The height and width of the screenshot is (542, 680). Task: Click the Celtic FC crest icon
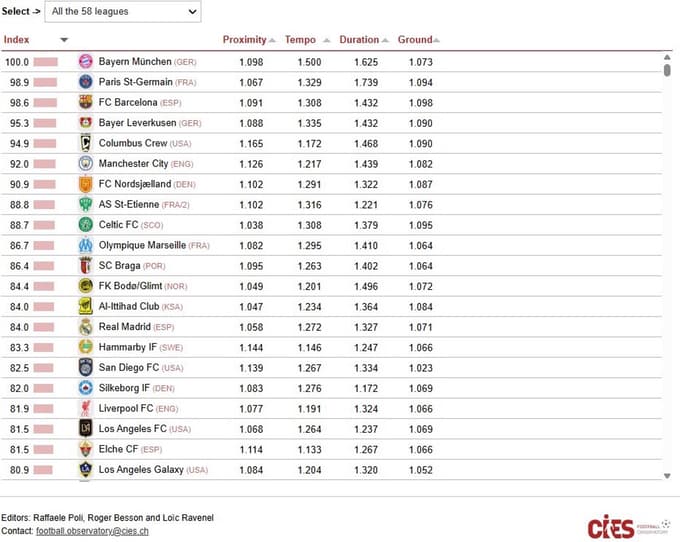click(86, 225)
